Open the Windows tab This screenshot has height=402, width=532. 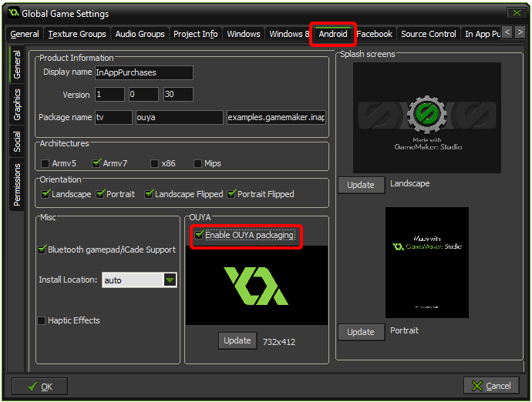[244, 34]
